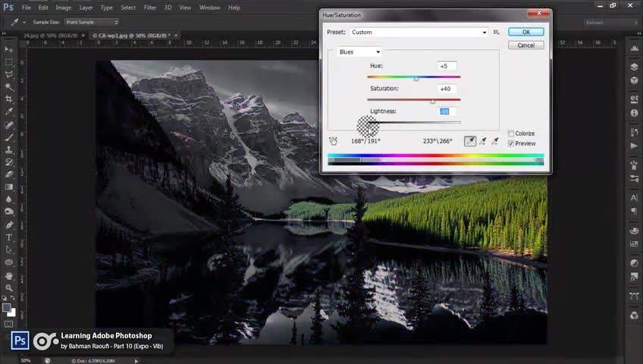This screenshot has width=643, height=364.
Task: Click the Subtract from Sample eyedropper
Action: [x=495, y=141]
